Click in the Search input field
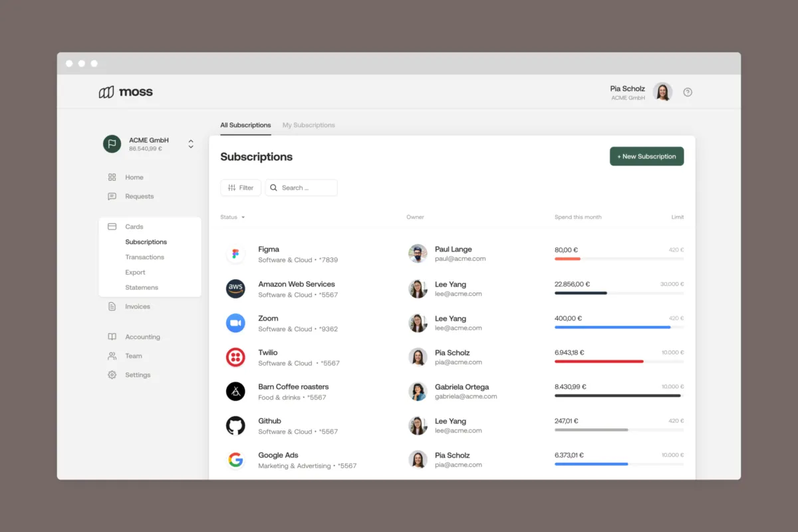This screenshot has height=532, width=798. pos(301,188)
